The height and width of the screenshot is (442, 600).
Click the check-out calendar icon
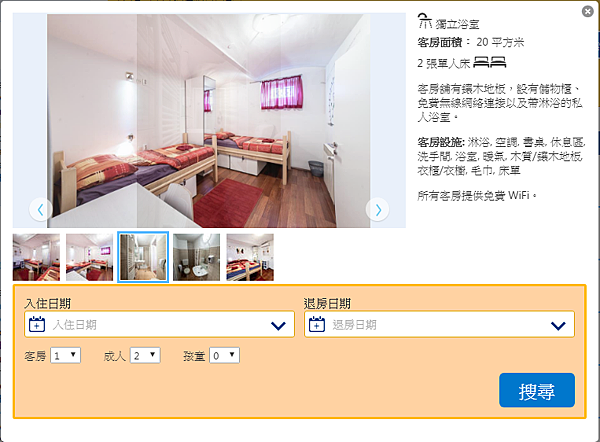pyautogui.click(x=317, y=324)
